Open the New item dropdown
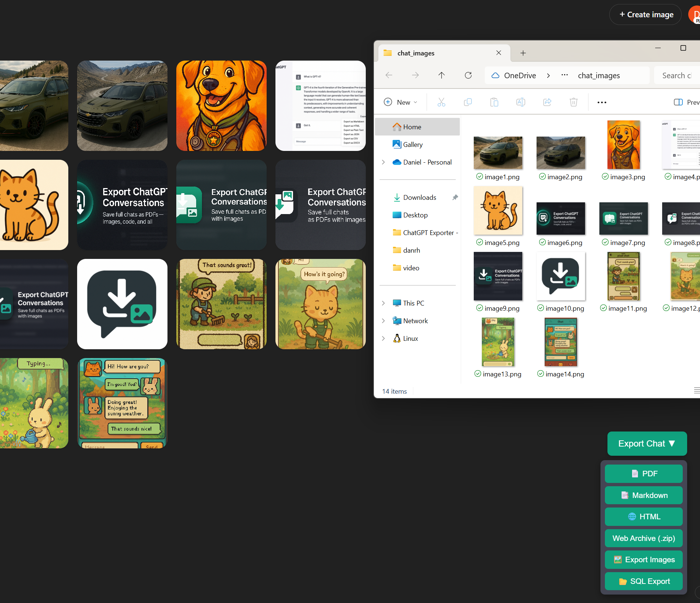 tap(401, 102)
